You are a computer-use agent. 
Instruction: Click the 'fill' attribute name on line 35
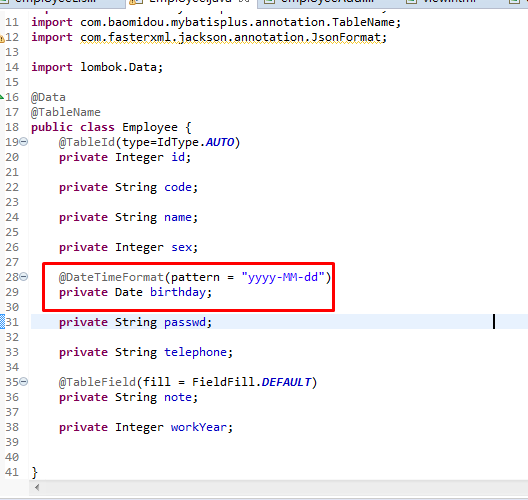click(x=157, y=382)
